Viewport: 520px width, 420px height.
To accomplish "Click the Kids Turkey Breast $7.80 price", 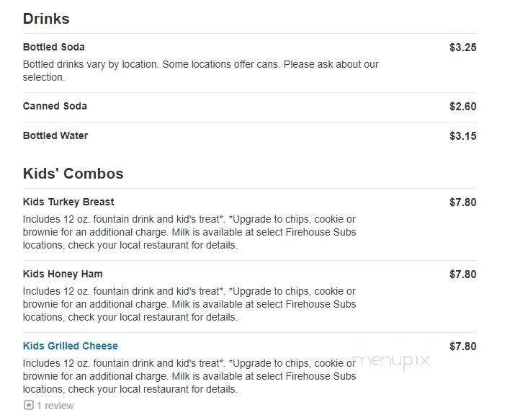I will 463,202.
